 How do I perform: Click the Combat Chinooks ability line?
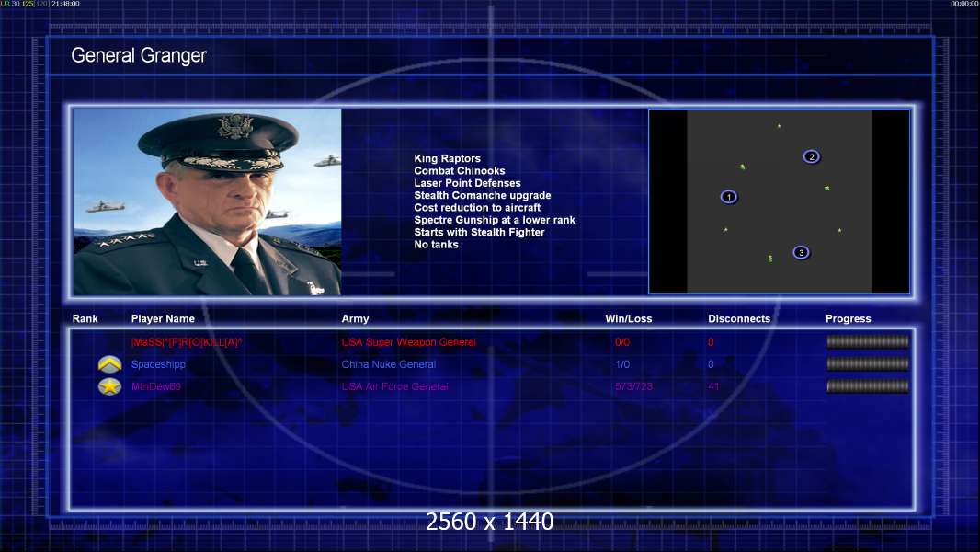[x=460, y=171]
